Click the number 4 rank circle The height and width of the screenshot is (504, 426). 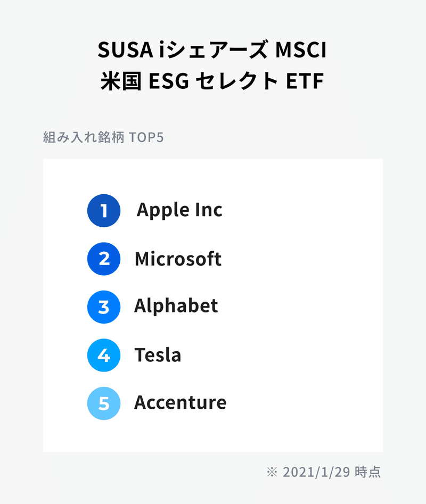tap(104, 355)
